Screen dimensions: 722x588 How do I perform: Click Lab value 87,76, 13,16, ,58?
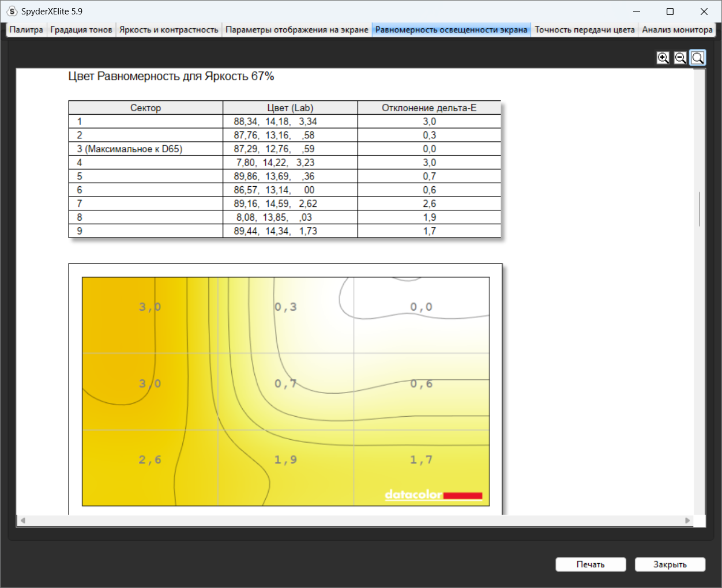coord(274,135)
